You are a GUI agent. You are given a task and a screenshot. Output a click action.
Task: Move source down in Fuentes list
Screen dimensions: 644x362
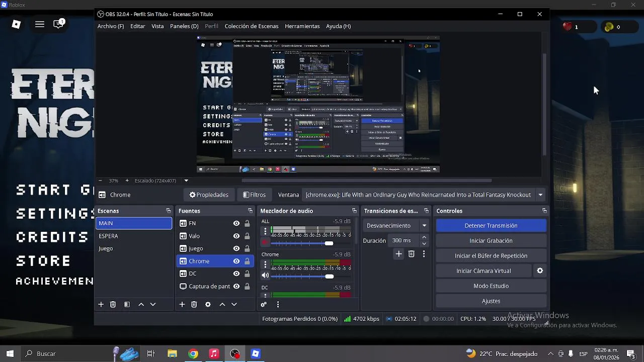pos(234,304)
